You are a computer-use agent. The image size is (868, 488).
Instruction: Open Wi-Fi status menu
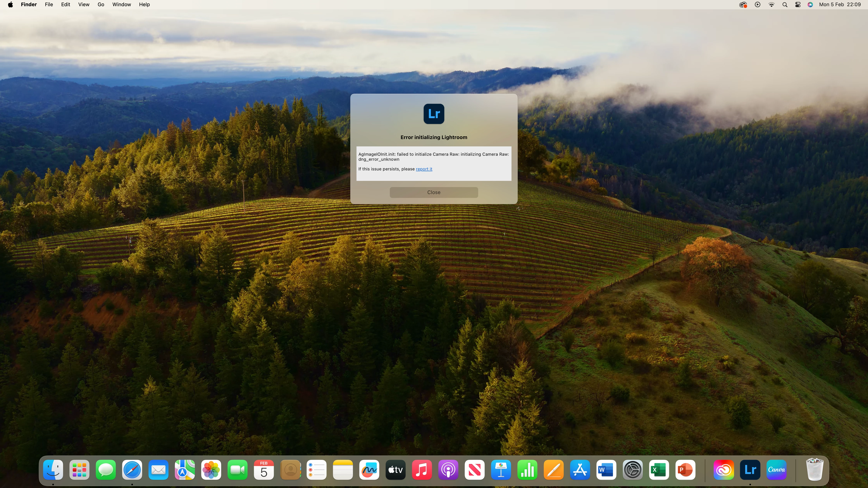tap(771, 4)
